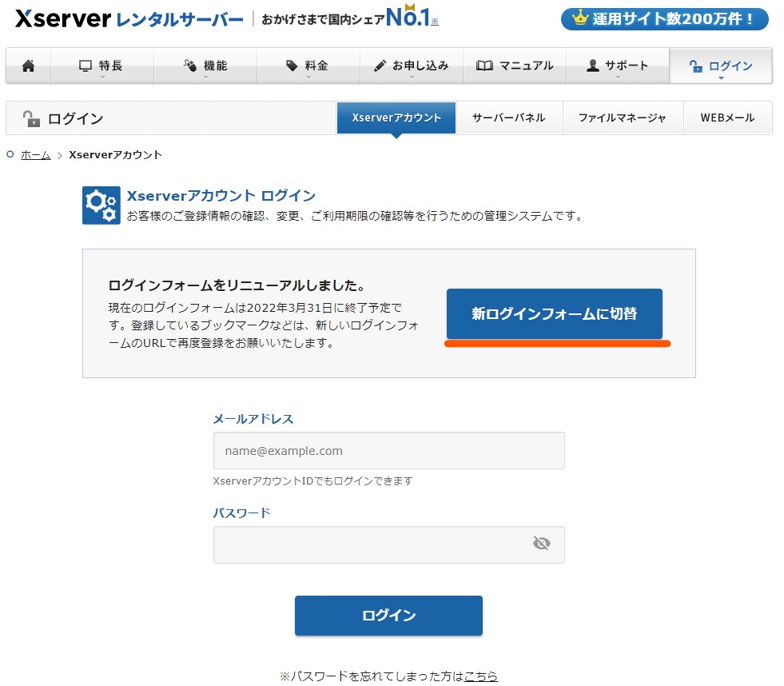
Task: Click the 運用サイト数200万件 banner
Action: click(664, 19)
